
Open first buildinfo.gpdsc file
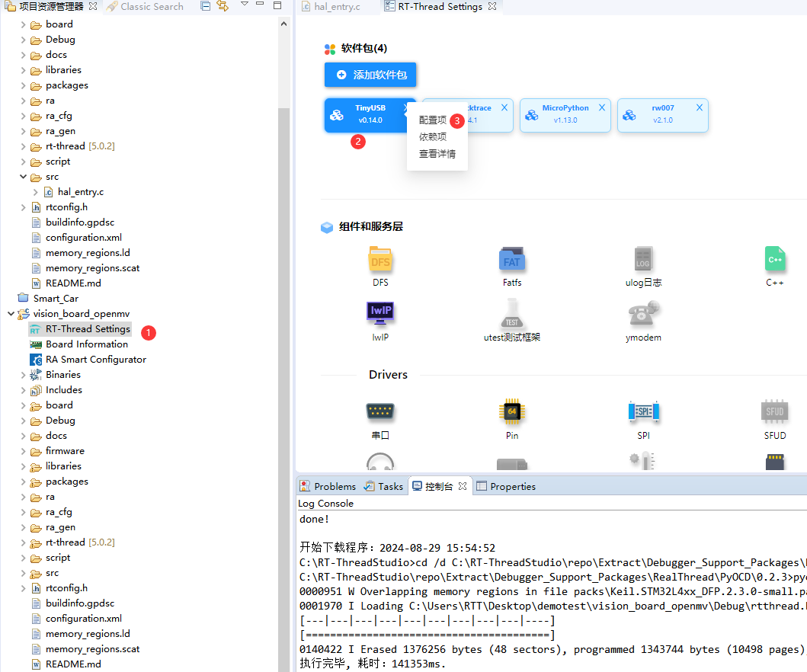click(x=80, y=222)
